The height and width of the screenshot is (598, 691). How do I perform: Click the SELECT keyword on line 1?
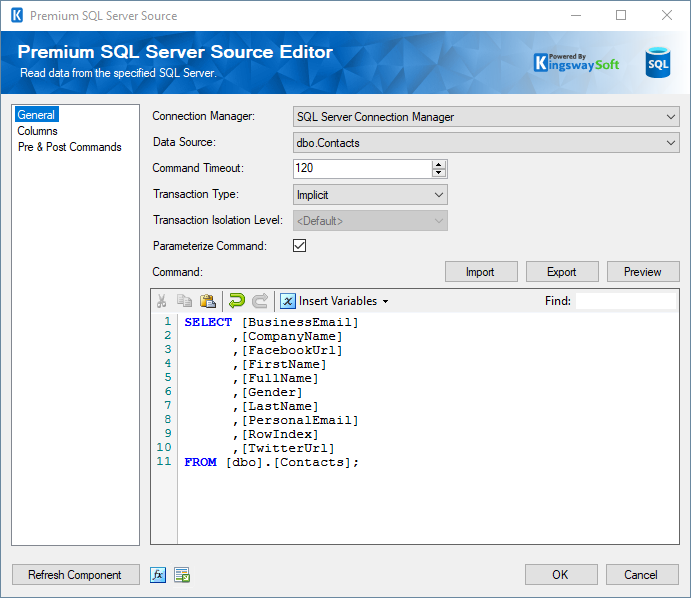208,322
